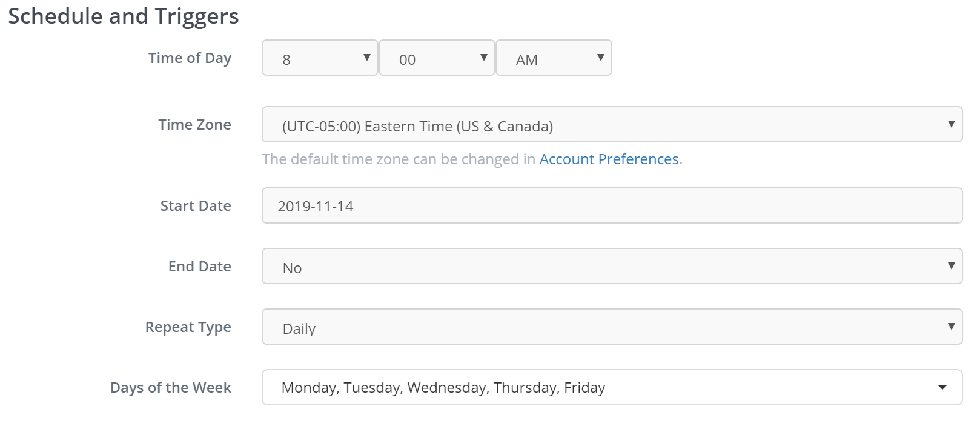Click the Days of the Week dropdown arrow
This screenshot has height=426, width=980.
(942, 387)
